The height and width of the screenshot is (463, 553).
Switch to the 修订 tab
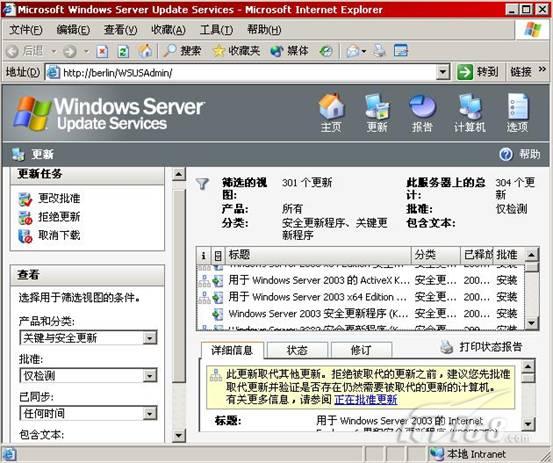(361, 350)
